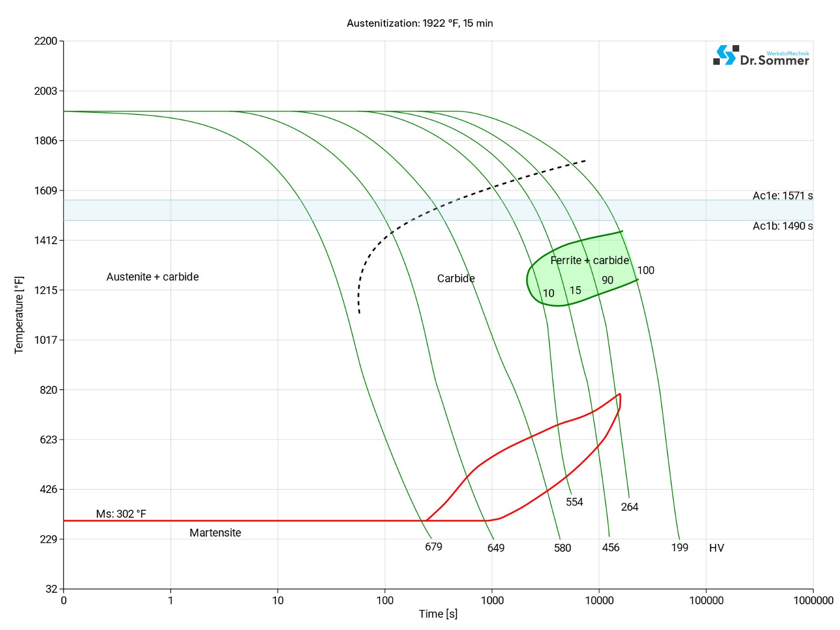Select the red Martensite start line
The width and height of the screenshot is (840, 630).
262,521
